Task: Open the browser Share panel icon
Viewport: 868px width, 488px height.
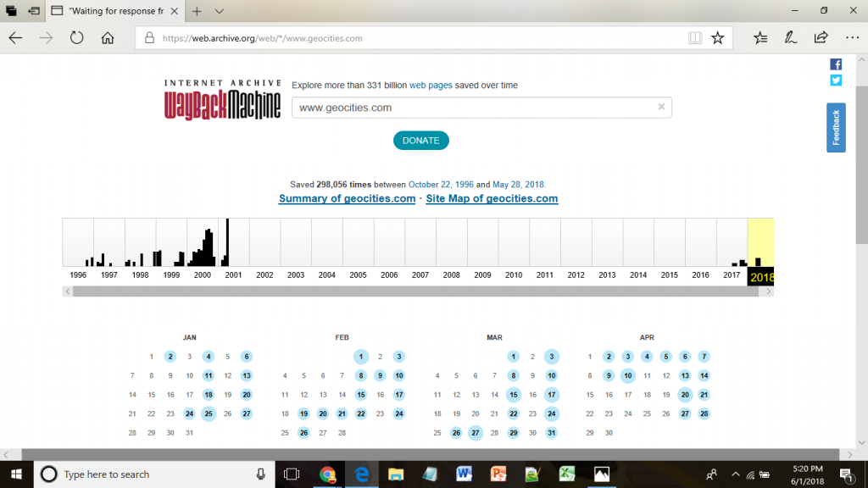Action: coord(821,37)
